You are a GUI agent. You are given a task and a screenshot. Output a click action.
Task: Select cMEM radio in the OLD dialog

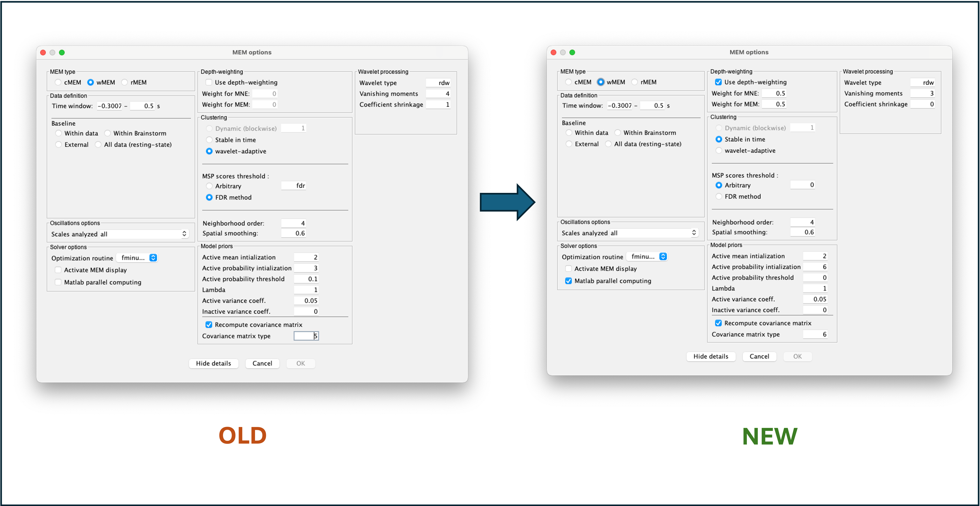pos(58,82)
